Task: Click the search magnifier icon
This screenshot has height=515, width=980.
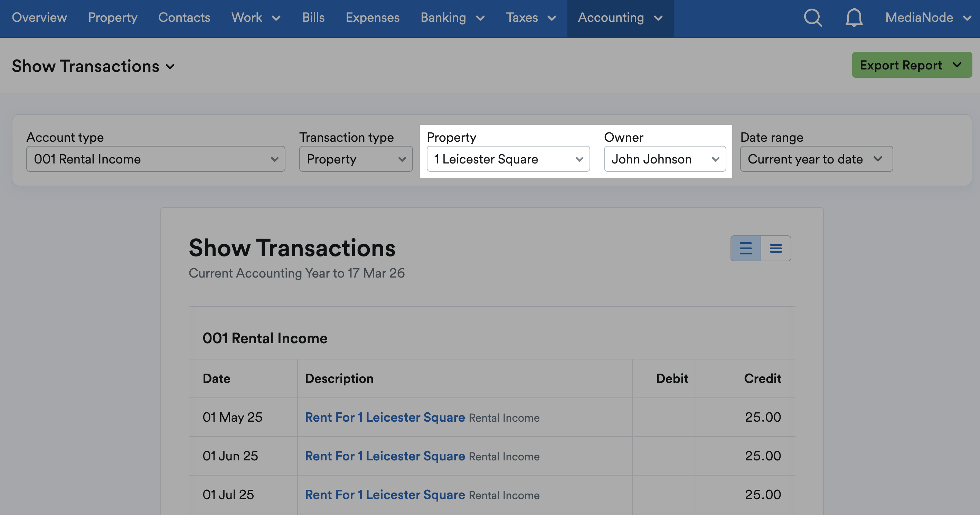Action: 813,18
